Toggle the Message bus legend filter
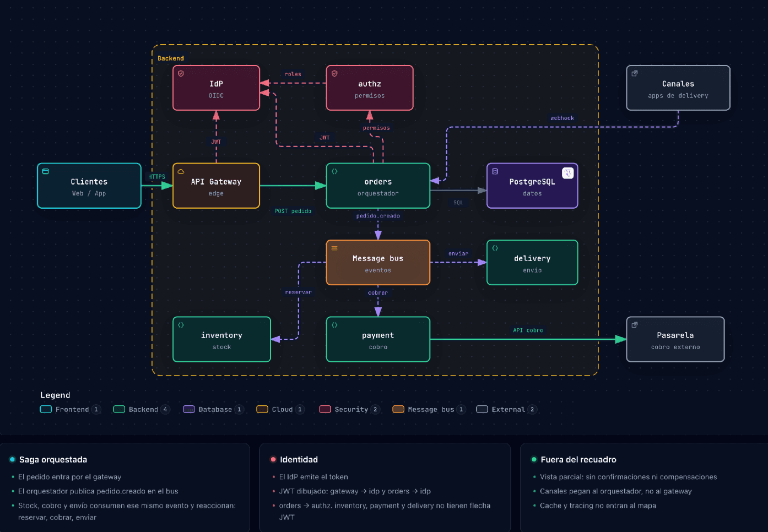 point(429,409)
